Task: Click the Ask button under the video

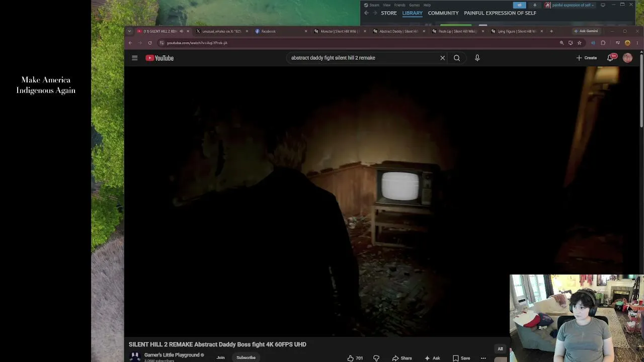Action: (x=432, y=358)
